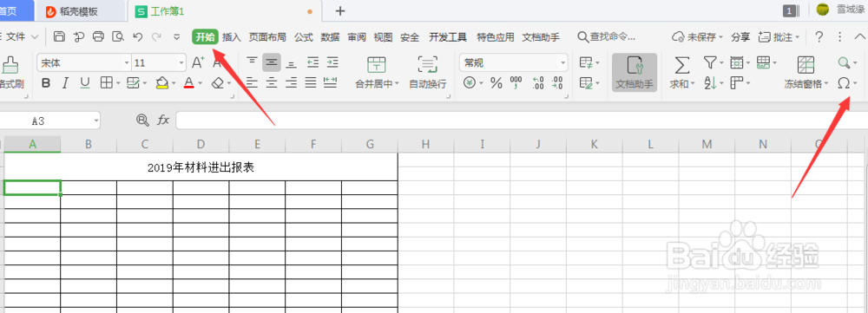
Task: Click the Filter funnel icon
Action: coord(710,62)
